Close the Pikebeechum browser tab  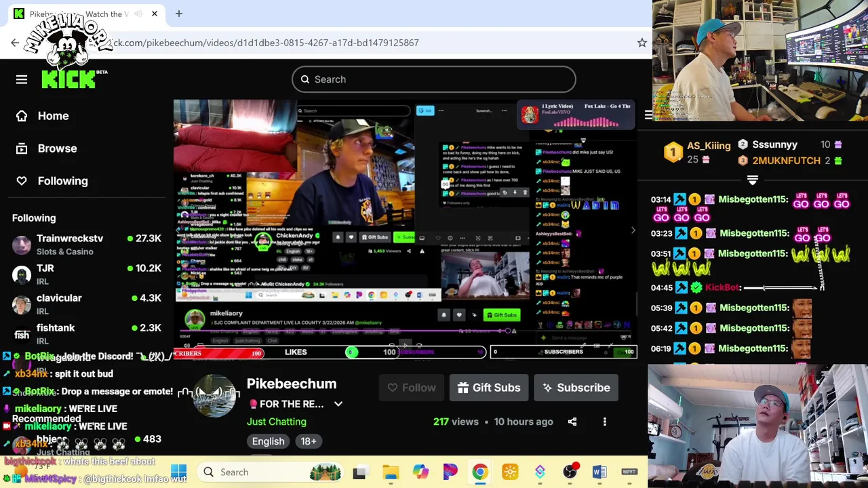[155, 14]
